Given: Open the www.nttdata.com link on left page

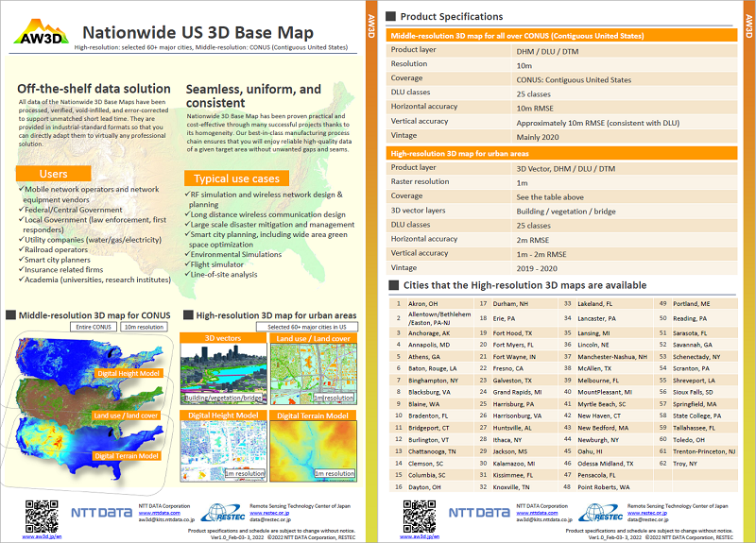Looking at the screenshot, I should pos(157,513).
